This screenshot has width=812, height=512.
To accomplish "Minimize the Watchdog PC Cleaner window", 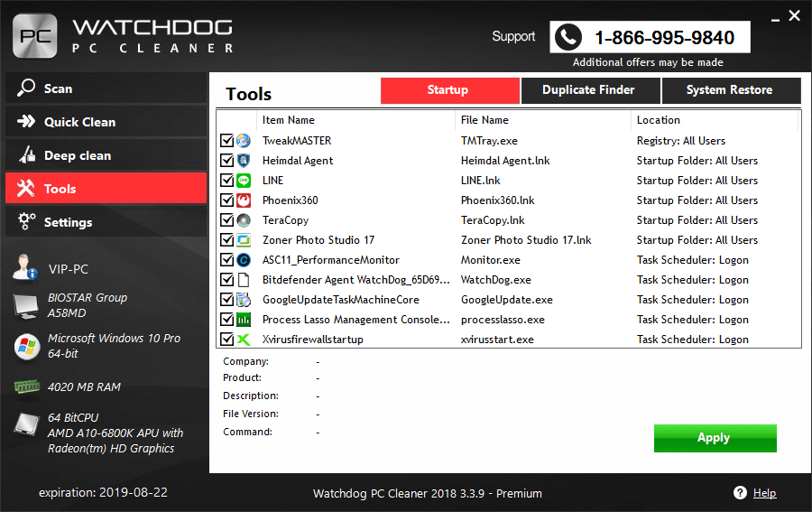I will click(x=775, y=20).
